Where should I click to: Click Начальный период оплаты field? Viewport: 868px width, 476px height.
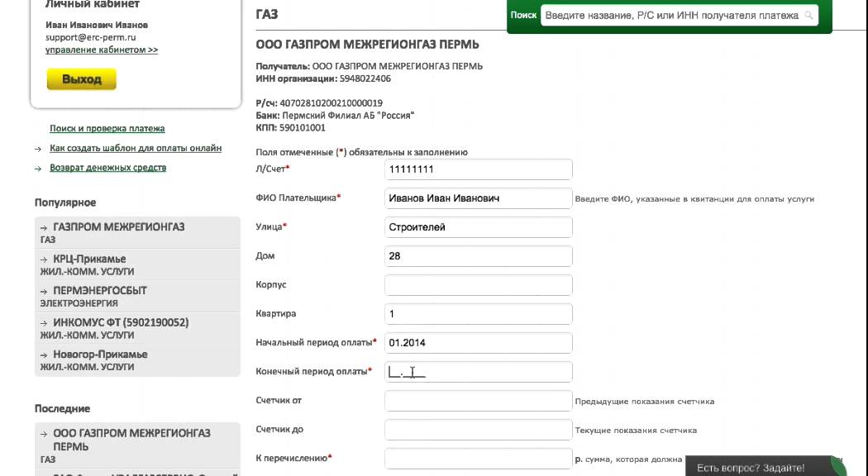tap(479, 343)
